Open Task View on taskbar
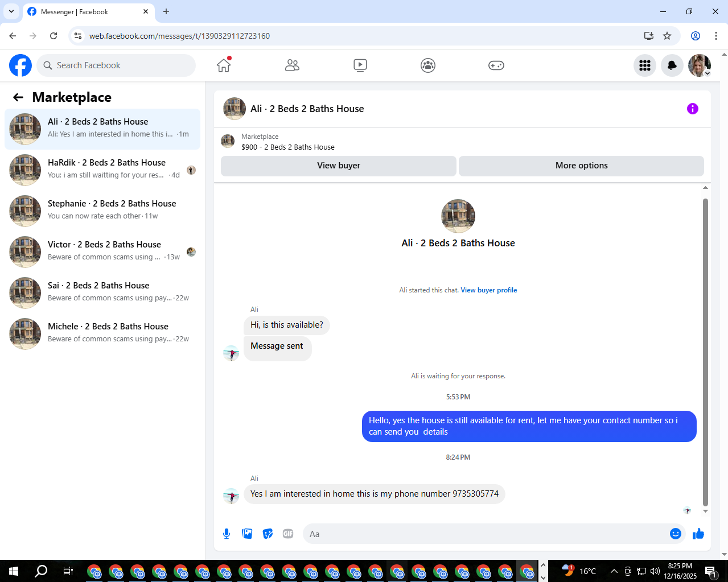This screenshot has width=728, height=582. (68, 571)
